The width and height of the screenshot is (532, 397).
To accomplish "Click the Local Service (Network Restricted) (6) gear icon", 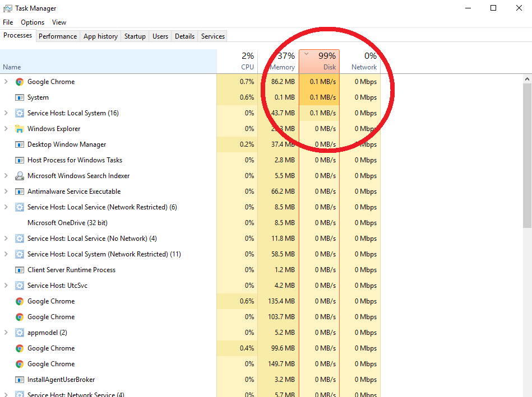I will pyautogui.click(x=19, y=207).
